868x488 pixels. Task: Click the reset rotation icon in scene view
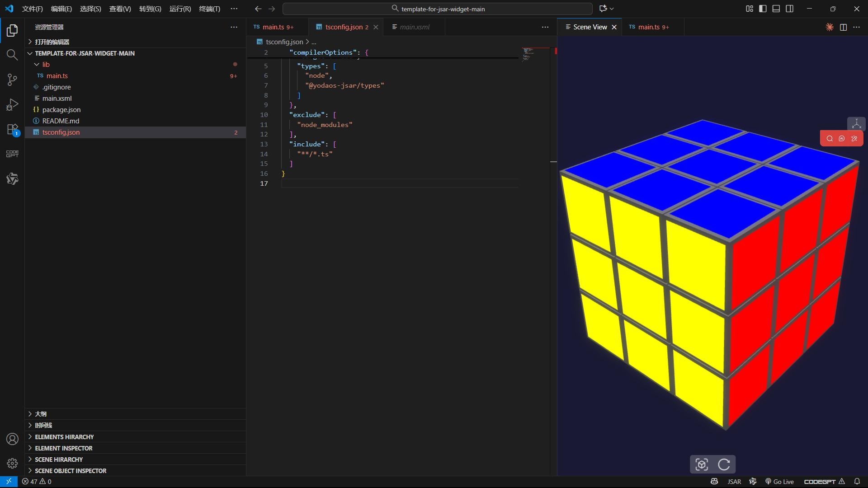click(724, 465)
